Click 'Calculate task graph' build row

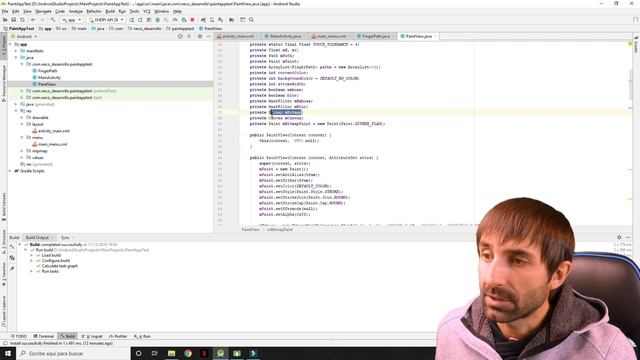[x=60, y=266]
